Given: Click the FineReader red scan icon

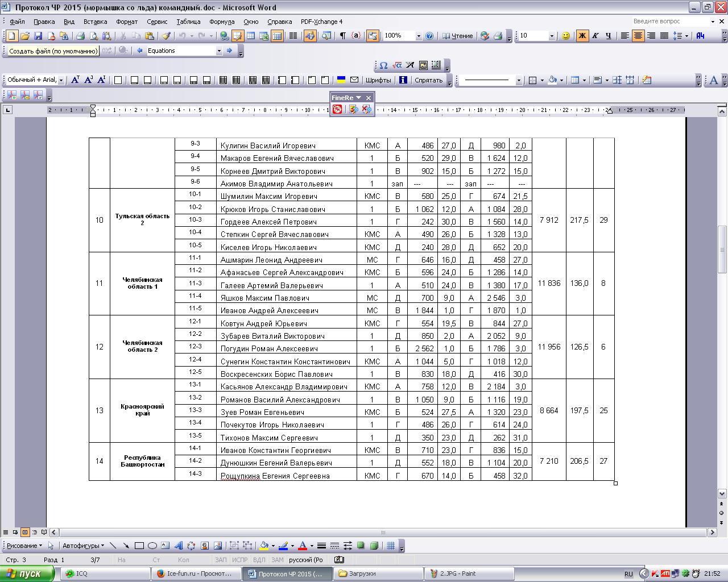Looking at the screenshot, I should 337,109.
